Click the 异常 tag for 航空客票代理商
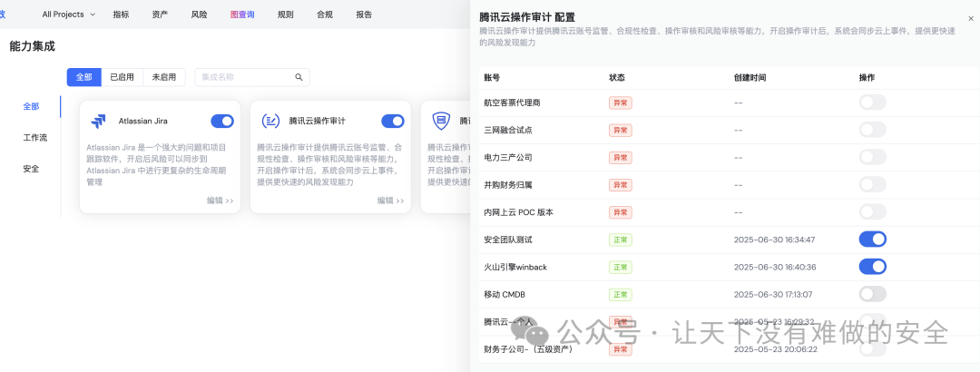Screen dimensions: 980x372 [621, 103]
